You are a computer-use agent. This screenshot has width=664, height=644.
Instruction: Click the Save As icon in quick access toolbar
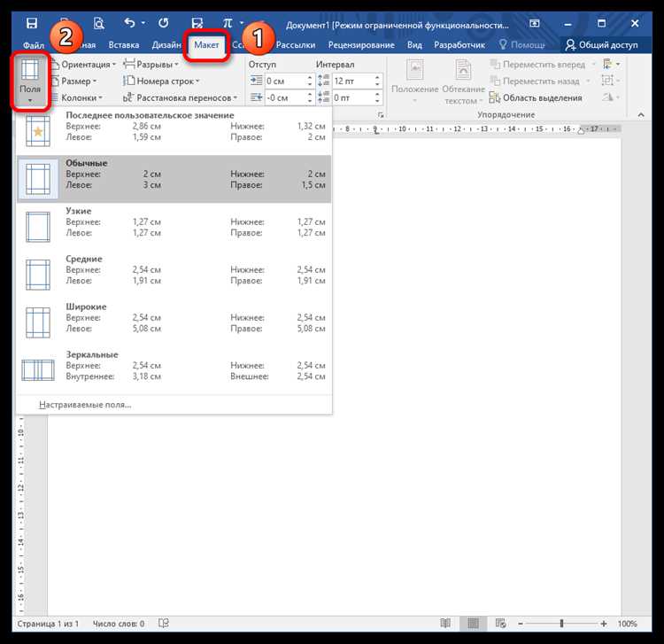(197, 23)
